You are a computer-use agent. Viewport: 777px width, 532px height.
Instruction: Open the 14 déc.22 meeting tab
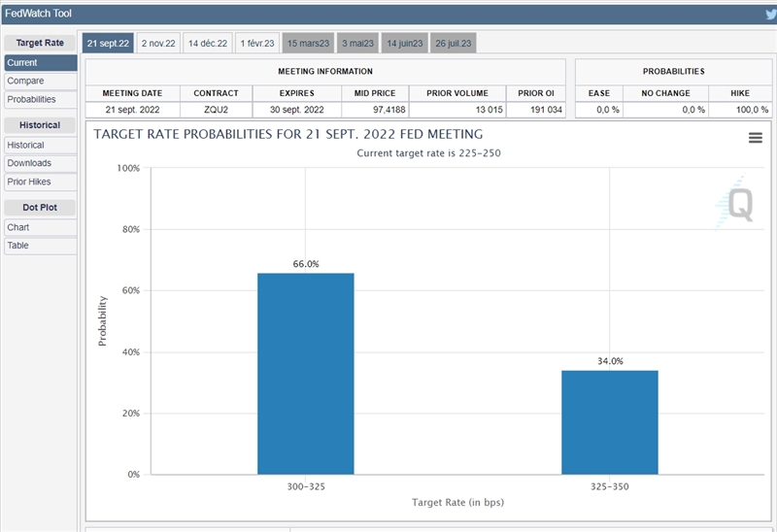tap(208, 44)
